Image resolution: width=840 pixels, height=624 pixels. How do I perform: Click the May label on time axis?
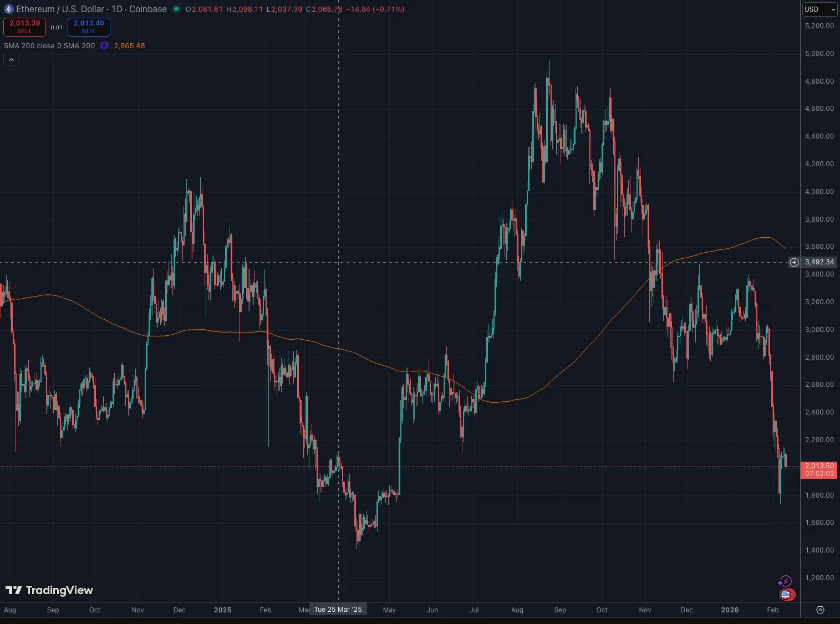(x=389, y=610)
